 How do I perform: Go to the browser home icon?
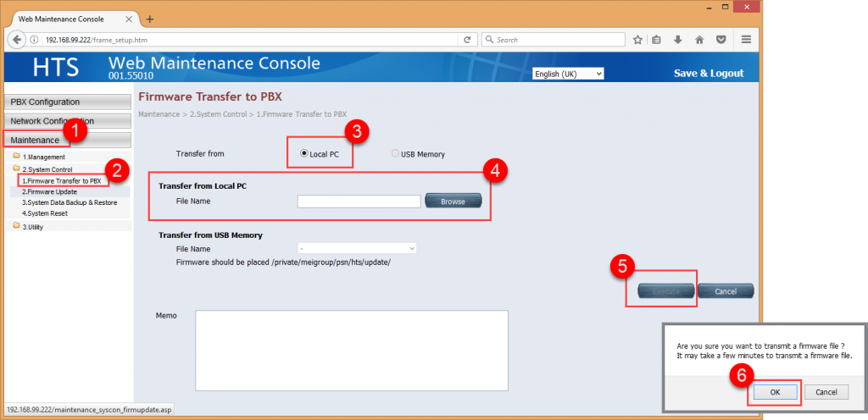pos(699,40)
